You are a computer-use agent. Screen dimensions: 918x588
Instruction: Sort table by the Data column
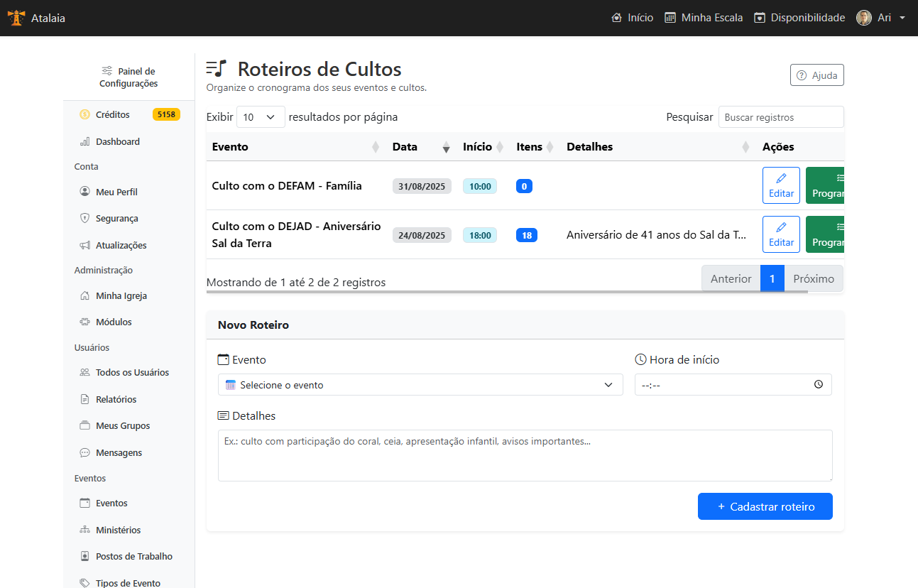click(x=419, y=147)
